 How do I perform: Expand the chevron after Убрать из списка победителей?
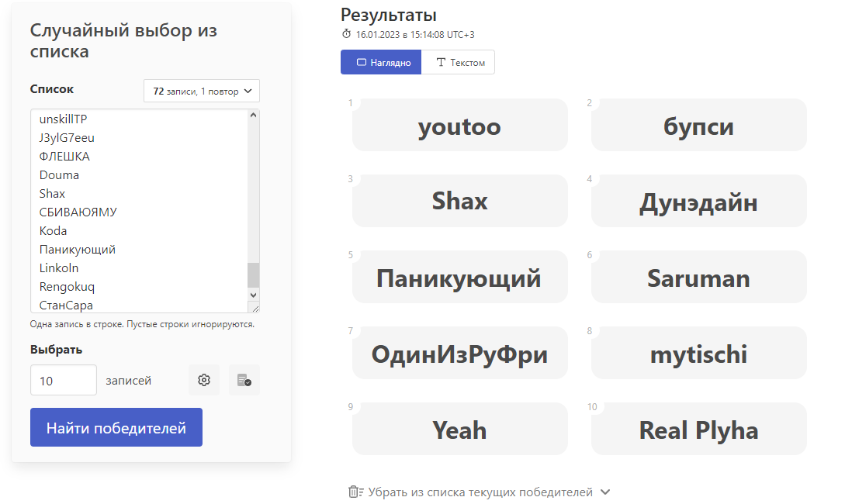(606, 492)
